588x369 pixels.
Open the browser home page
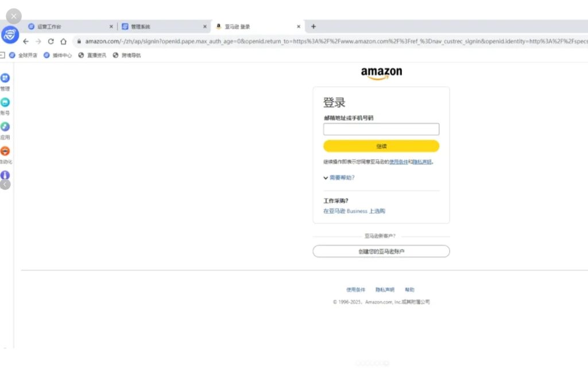(63, 41)
